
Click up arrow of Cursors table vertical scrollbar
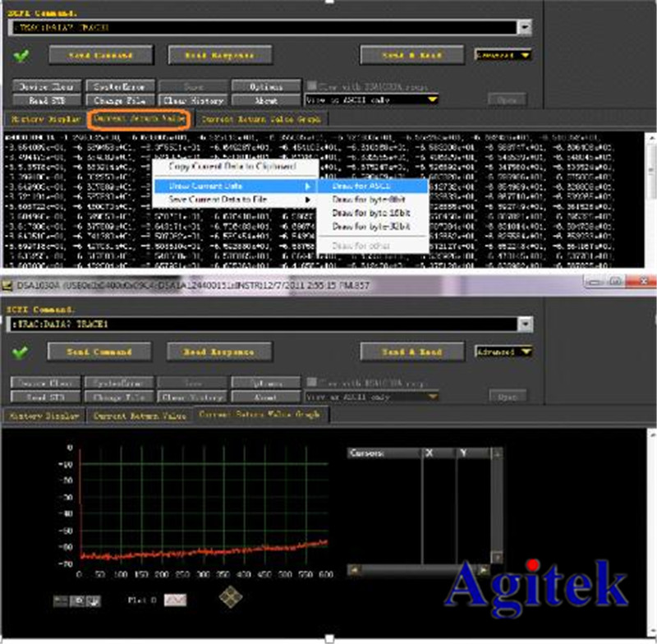(x=497, y=453)
